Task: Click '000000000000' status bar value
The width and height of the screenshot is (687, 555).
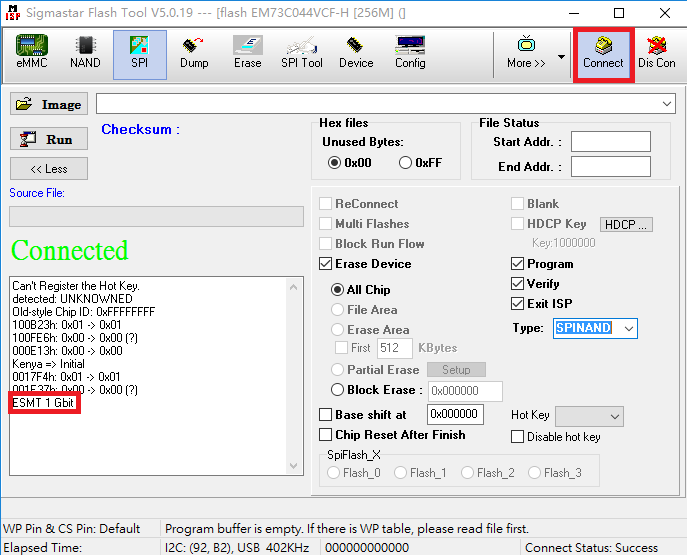Action: tap(367, 548)
